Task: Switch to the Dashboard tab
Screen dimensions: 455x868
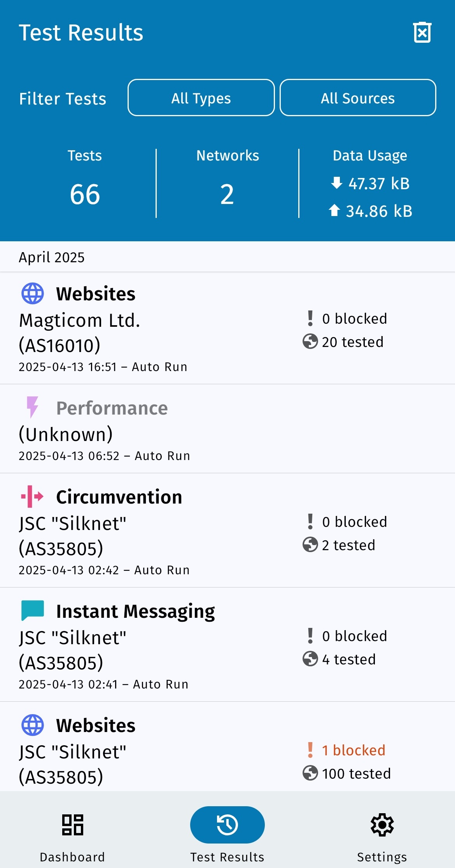Action: (72, 835)
